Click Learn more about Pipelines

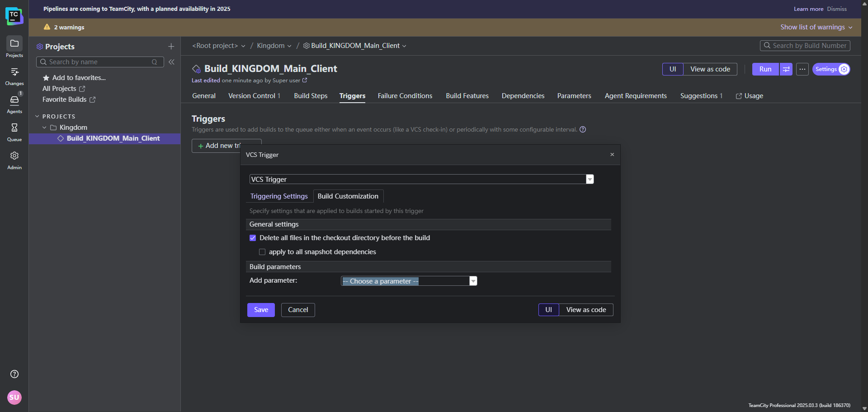point(808,9)
